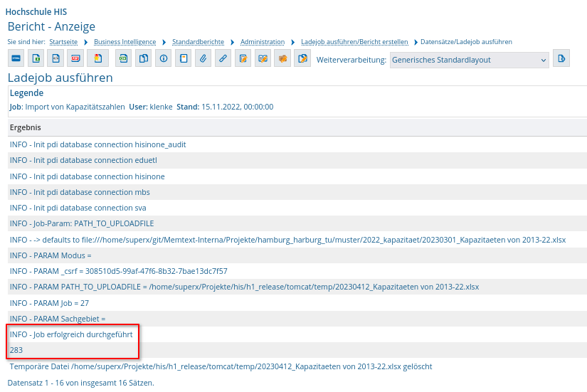Viewport: 587px width, 392px height.
Task: Click the 'Legende' heading
Action: [x=26, y=93]
